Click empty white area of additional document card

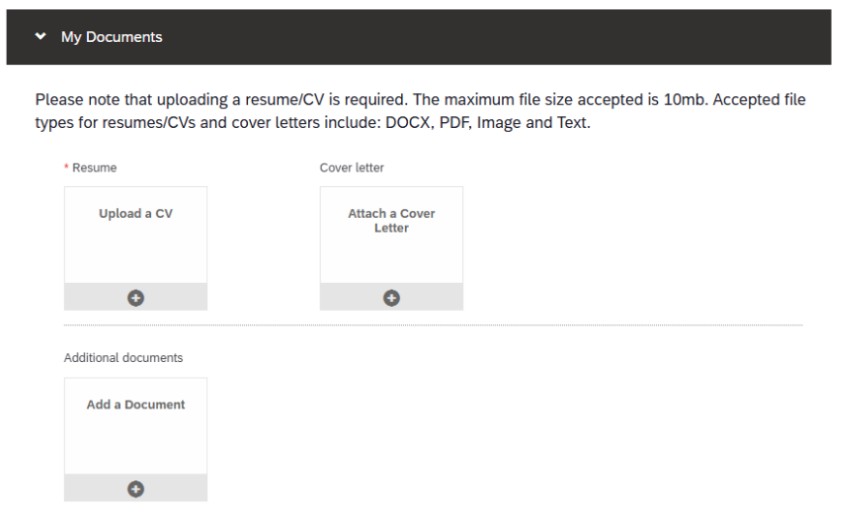pos(136,443)
